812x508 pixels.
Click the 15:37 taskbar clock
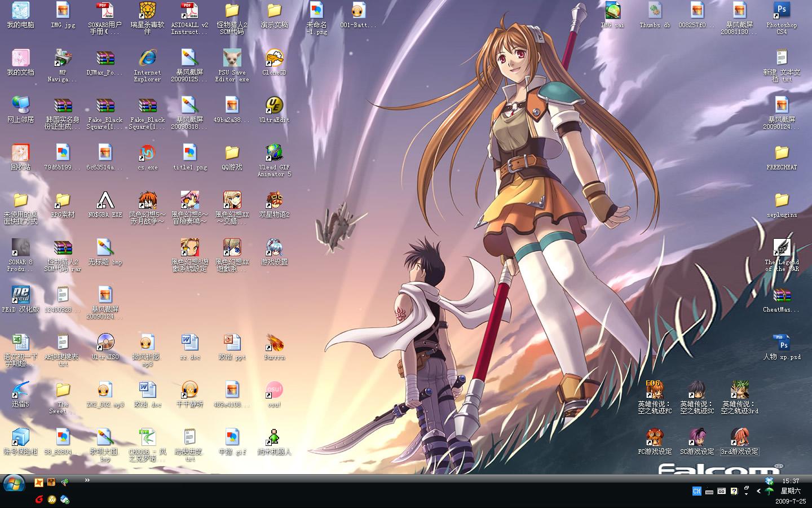[x=791, y=481]
